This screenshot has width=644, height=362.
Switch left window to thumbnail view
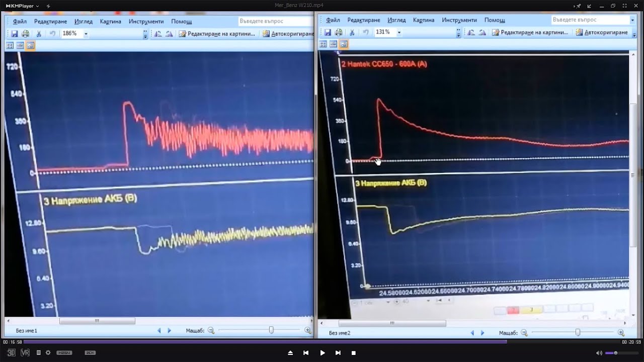click(10, 45)
